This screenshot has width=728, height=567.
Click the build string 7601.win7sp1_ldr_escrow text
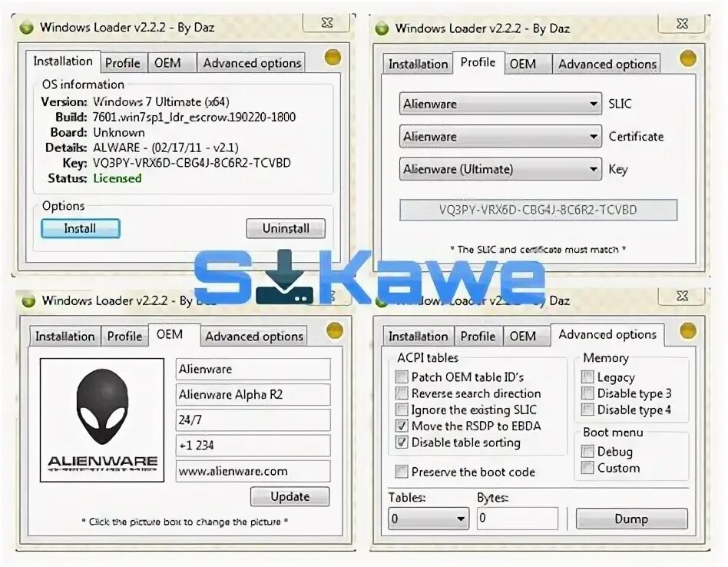click(194, 117)
